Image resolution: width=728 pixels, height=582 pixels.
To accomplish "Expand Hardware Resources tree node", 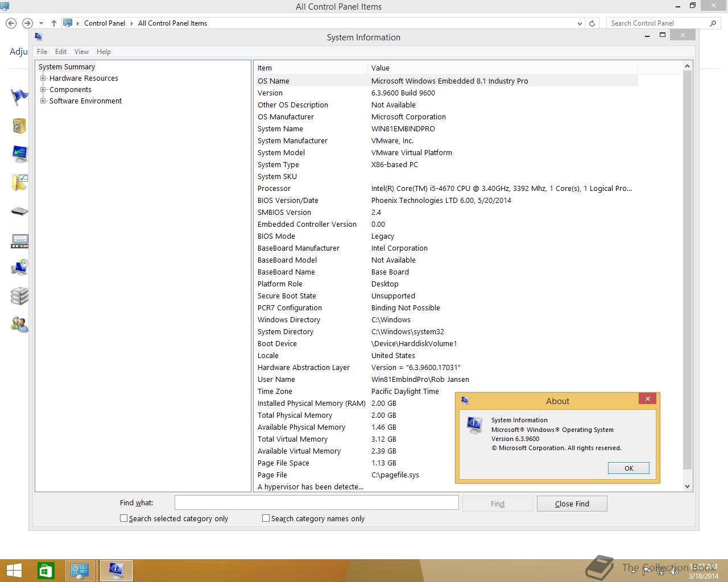I will click(43, 78).
